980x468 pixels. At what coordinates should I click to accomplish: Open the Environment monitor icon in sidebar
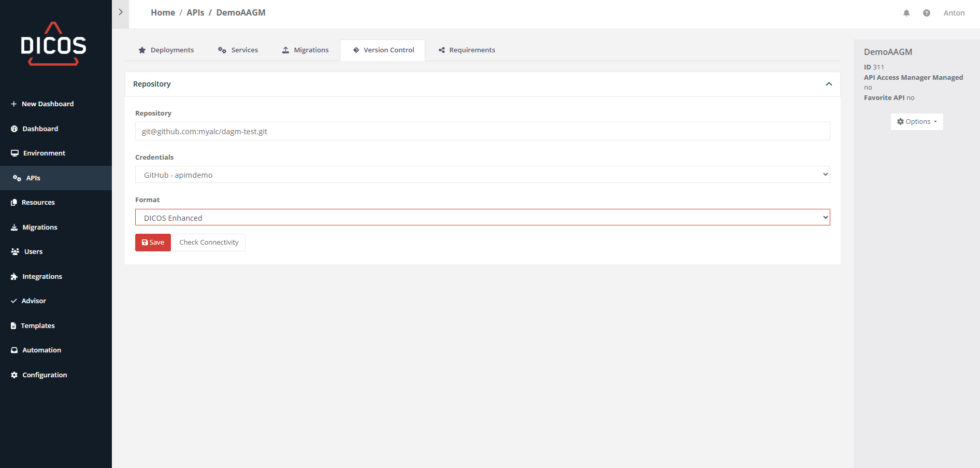(15, 153)
